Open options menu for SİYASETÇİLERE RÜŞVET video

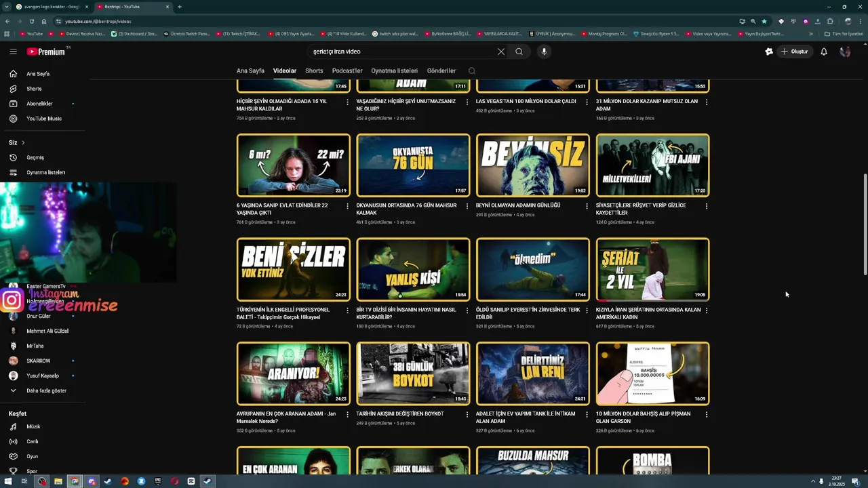coord(707,206)
